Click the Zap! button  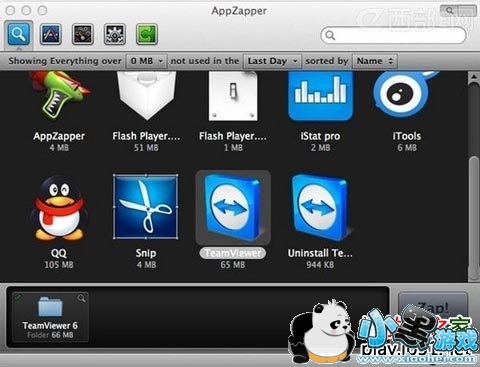[x=433, y=307]
